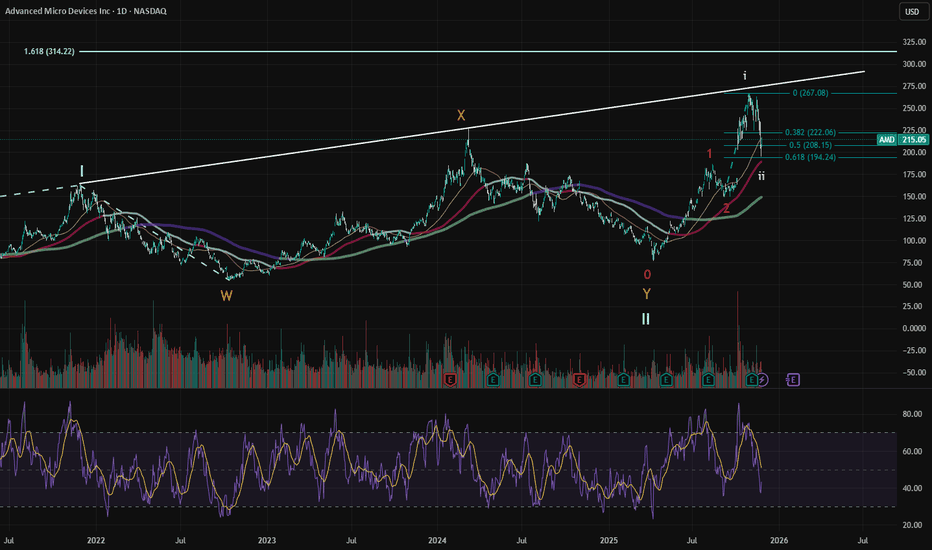Open the red earnings marker in early 2024
This screenshot has width=932, height=550.
(x=451, y=380)
